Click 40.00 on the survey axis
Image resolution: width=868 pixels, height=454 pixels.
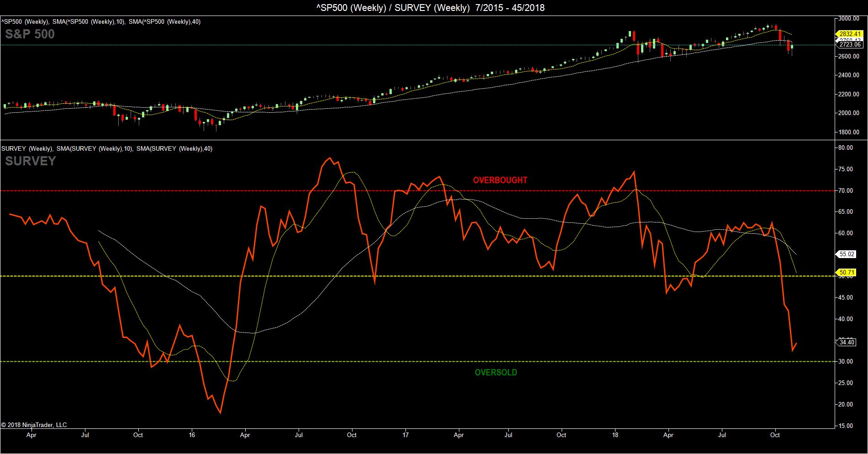tap(846, 319)
